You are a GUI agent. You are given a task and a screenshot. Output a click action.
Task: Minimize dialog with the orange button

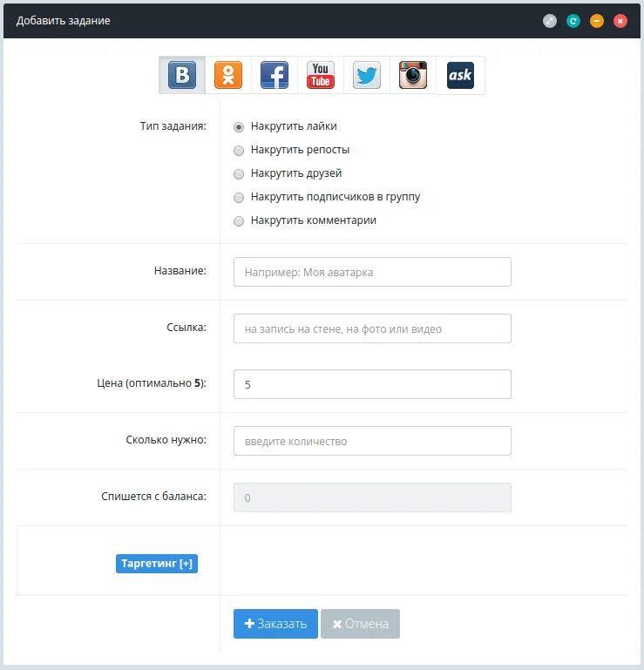click(x=597, y=21)
